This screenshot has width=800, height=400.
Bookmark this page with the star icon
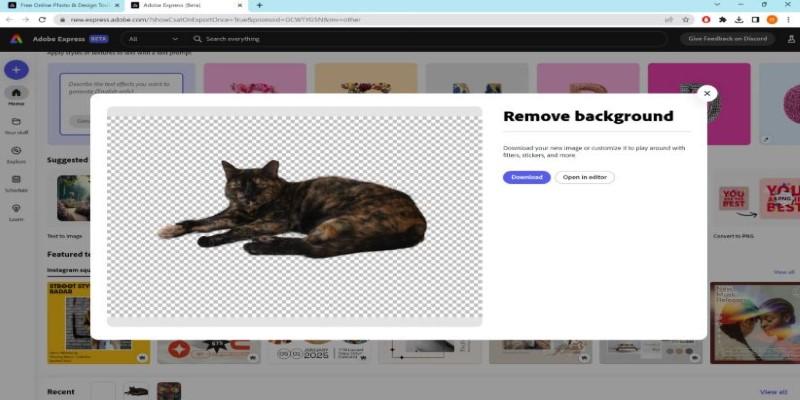(685, 19)
